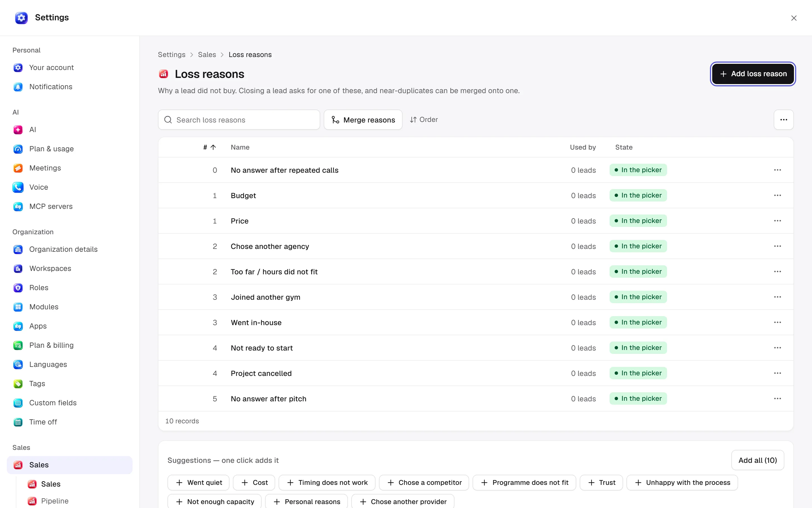The height and width of the screenshot is (508, 812).
Task: Open the Plan & billing card icon
Action: [18, 345]
